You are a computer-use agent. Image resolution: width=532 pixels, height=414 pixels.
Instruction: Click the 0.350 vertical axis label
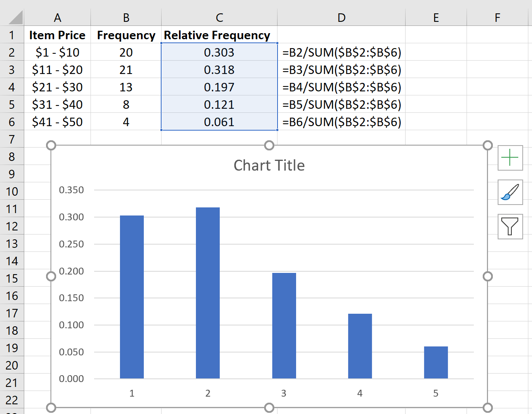coord(71,190)
